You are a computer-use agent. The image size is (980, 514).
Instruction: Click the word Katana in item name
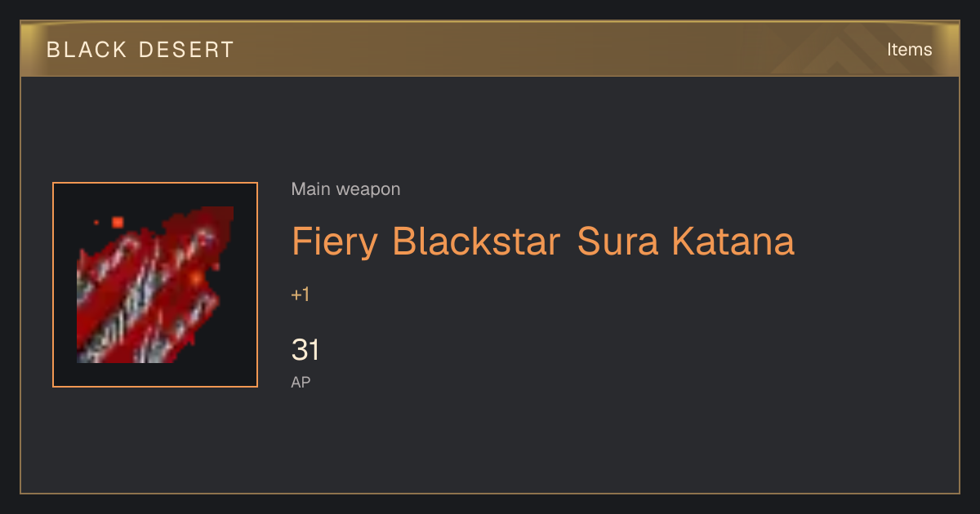pos(733,241)
